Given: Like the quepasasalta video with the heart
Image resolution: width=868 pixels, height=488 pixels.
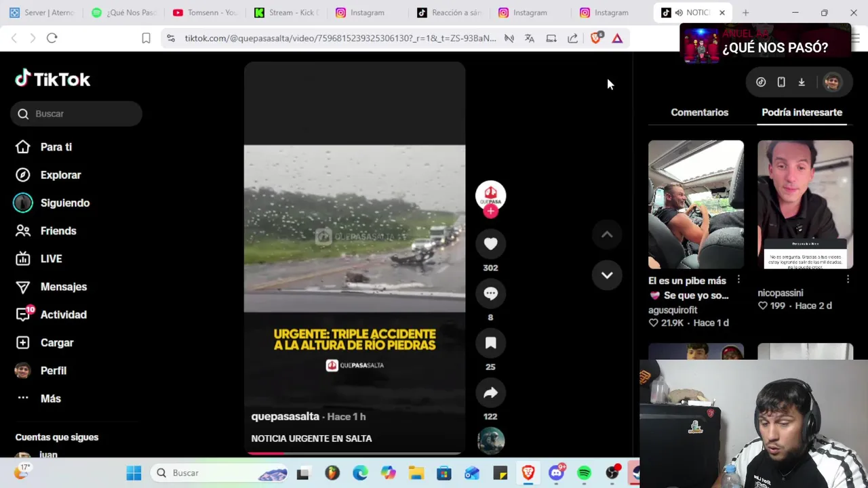Looking at the screenshot, I should (490, 244).
